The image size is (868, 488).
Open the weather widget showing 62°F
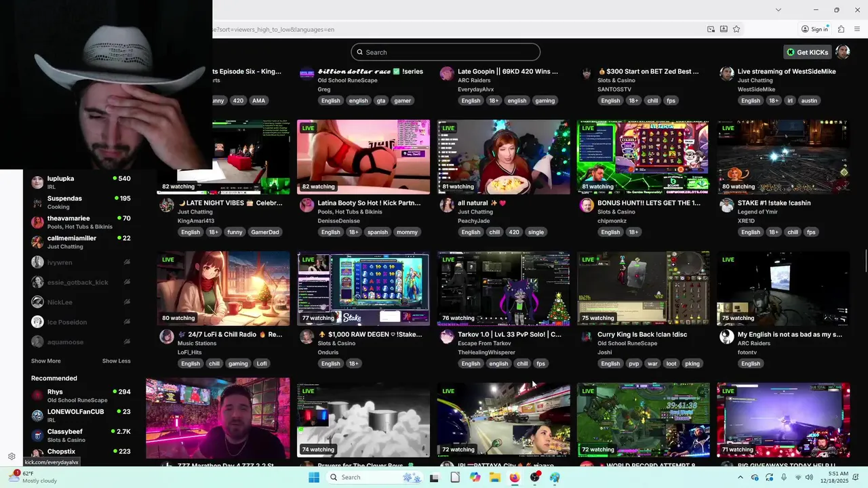tap(34, 477)
